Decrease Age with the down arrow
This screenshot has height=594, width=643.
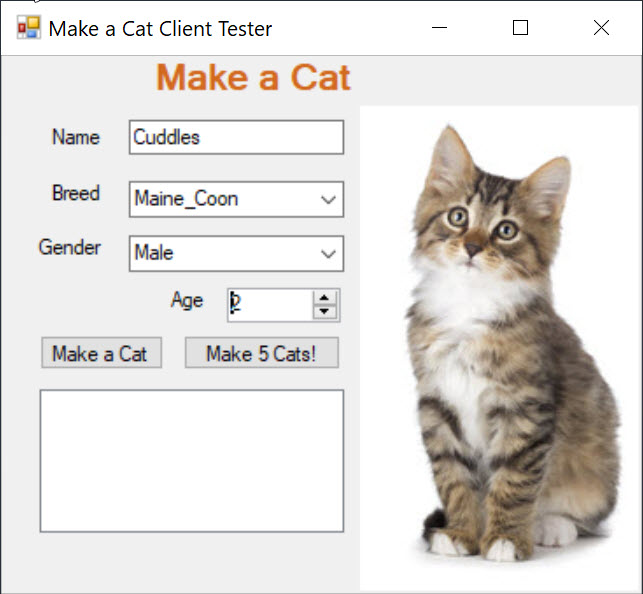coord(324,312)
